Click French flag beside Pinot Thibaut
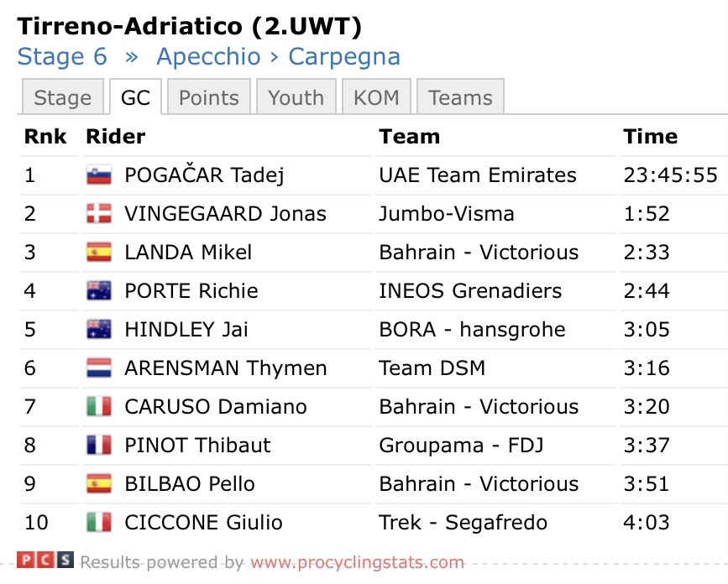The image size is (728, 584). pyautogui.click(x=99, y=446)
